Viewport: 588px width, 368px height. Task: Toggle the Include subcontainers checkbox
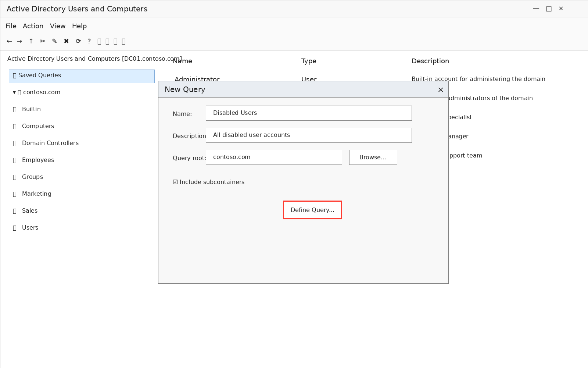[175, 182]
